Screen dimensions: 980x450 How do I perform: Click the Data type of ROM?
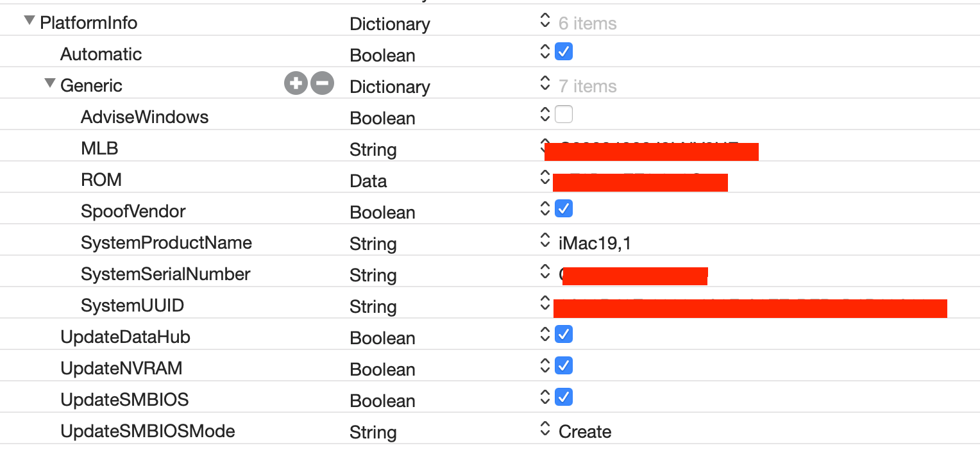[368, 181]
